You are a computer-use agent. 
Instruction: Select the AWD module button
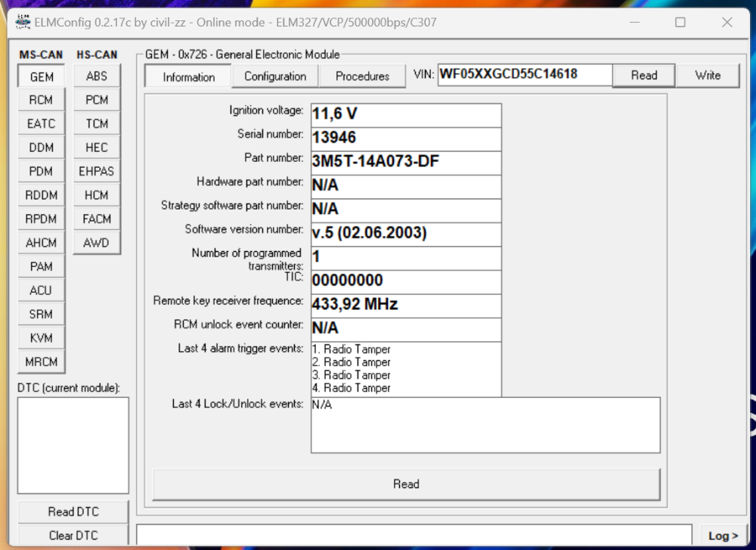(x=97, y=243)
